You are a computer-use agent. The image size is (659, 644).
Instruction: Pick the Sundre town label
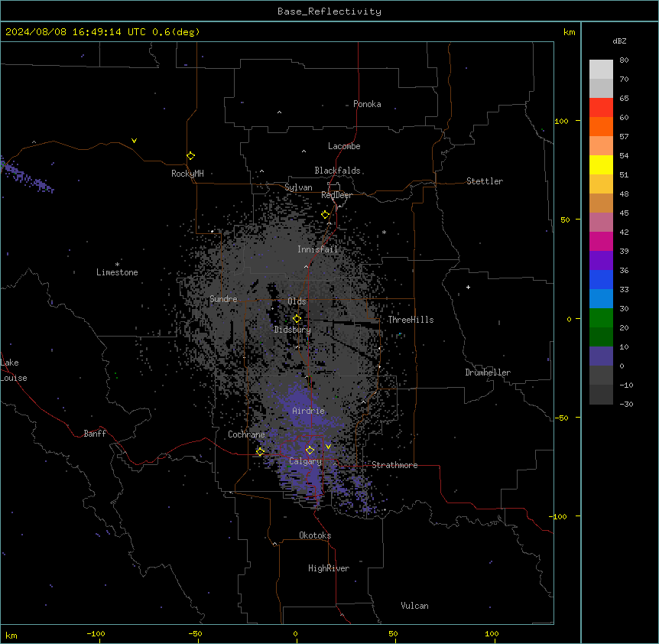[223, 299]
